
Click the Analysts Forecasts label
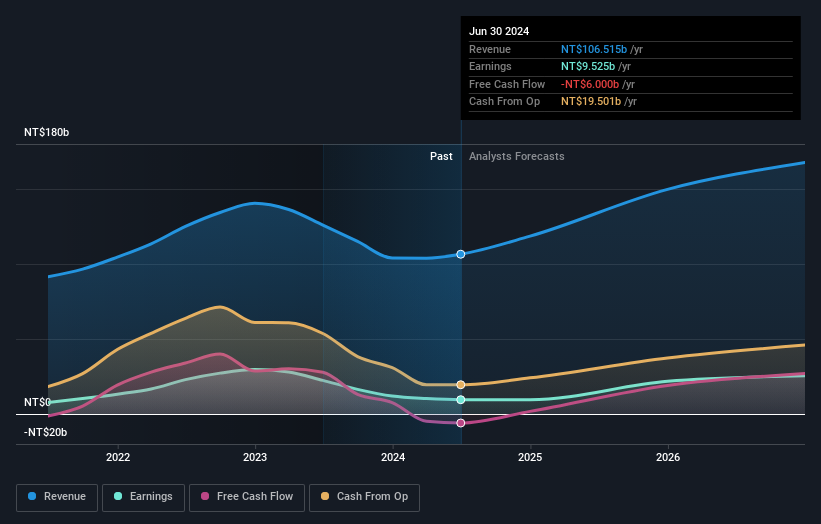(517, 157)
